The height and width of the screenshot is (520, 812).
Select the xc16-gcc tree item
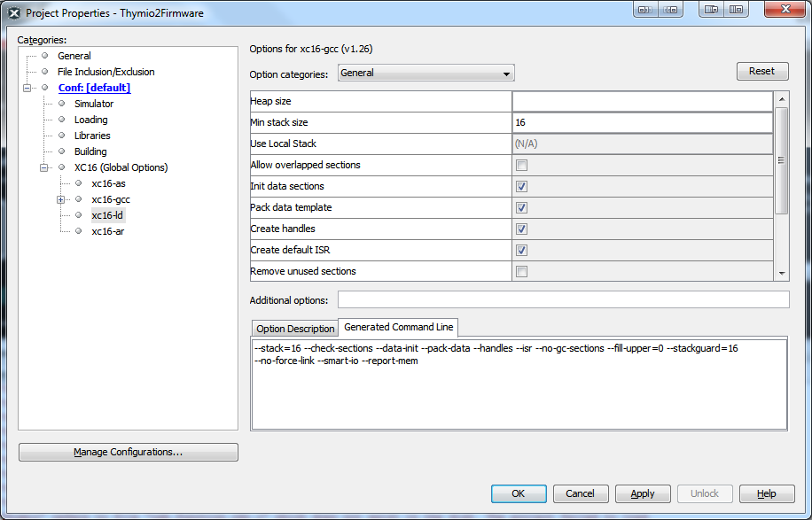[x=110, y=199]
